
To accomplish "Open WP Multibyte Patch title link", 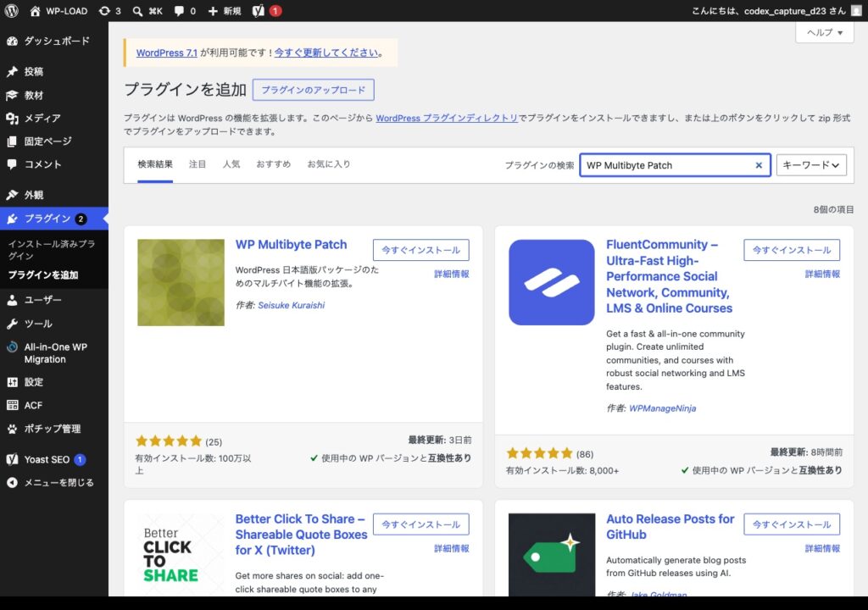I will pos(292,245).
